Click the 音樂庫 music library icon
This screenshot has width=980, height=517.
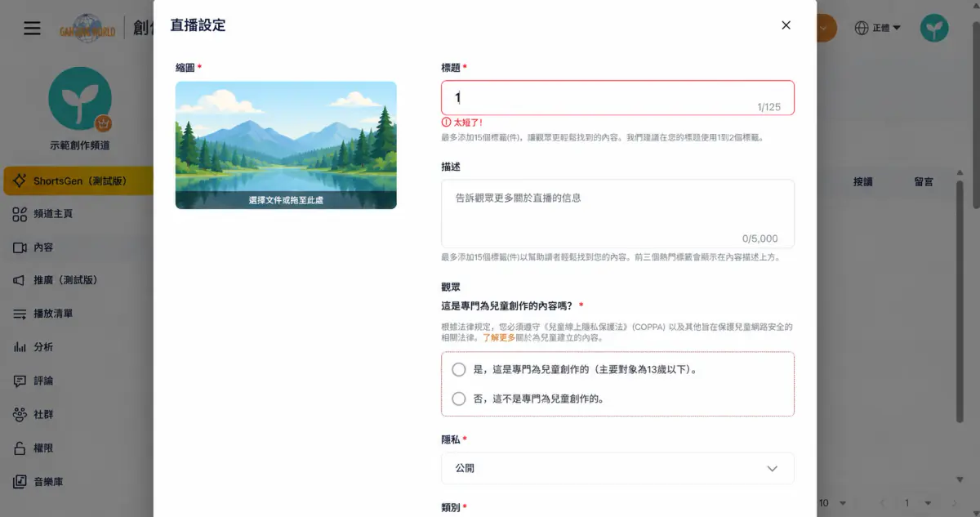click(20, 482)
